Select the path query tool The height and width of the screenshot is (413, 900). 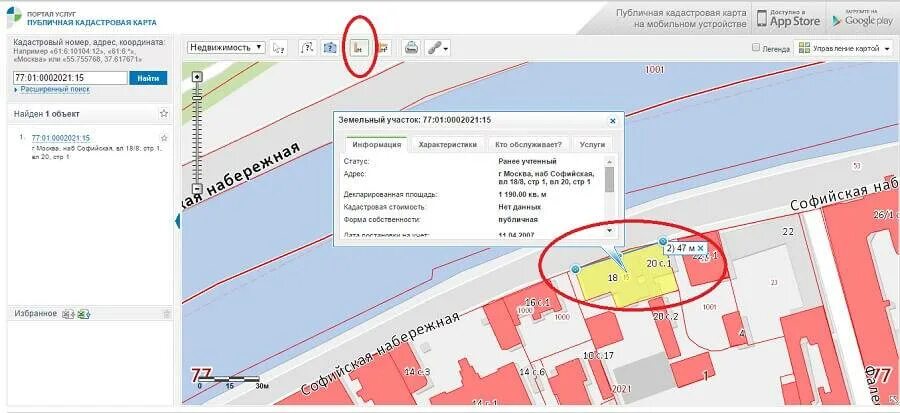[x=307, y=48]
